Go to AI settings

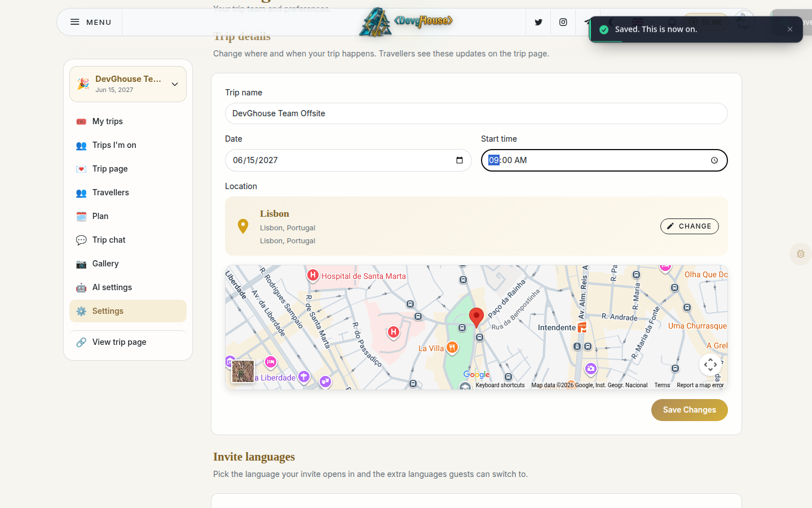click(128, 287)
